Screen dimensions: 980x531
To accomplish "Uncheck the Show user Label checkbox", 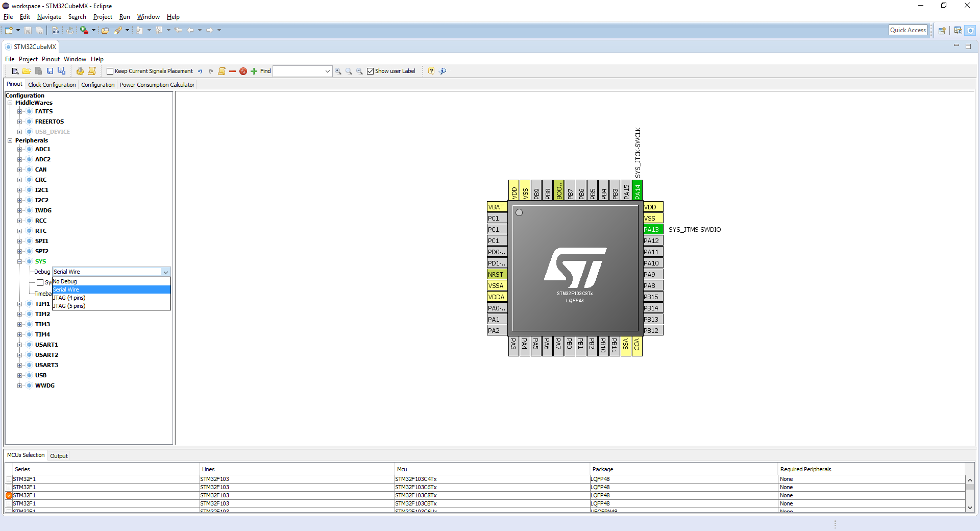I will (371, 71).
